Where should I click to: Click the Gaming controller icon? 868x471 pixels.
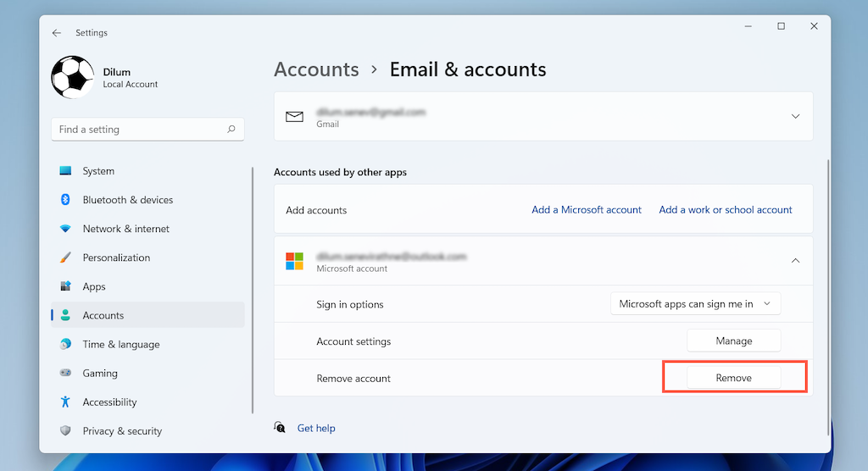[66, 374]
